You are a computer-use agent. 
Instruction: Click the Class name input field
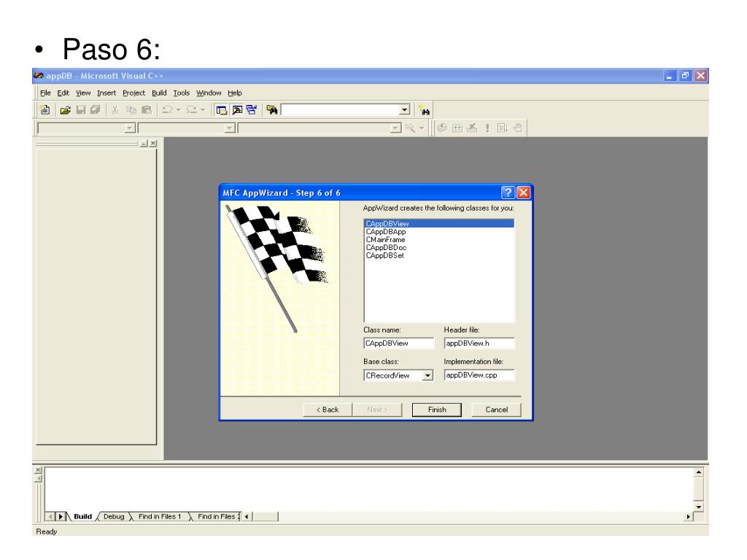coord(399,343)
